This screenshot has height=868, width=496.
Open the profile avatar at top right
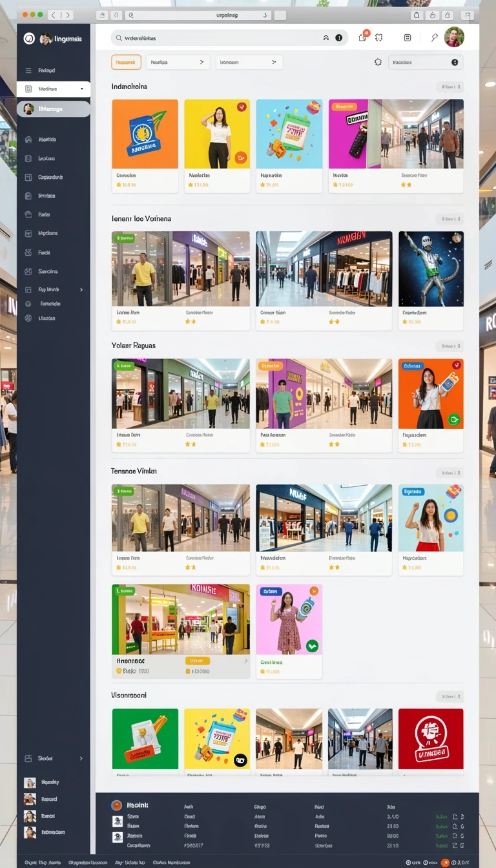[x=455, y=37]
